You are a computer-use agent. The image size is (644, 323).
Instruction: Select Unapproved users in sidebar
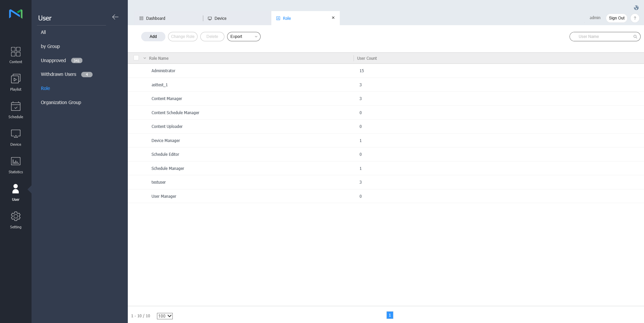coord(53,60)
